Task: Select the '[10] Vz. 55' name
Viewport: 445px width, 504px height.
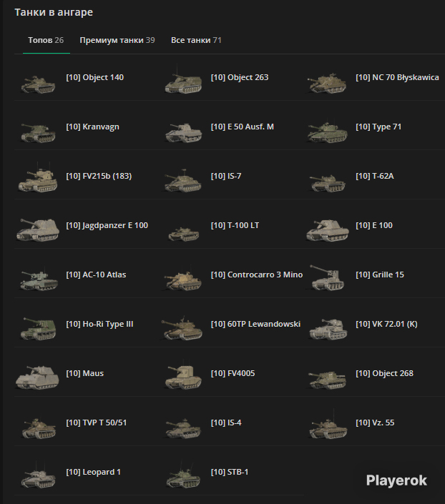Action: [x=375, y=423]
